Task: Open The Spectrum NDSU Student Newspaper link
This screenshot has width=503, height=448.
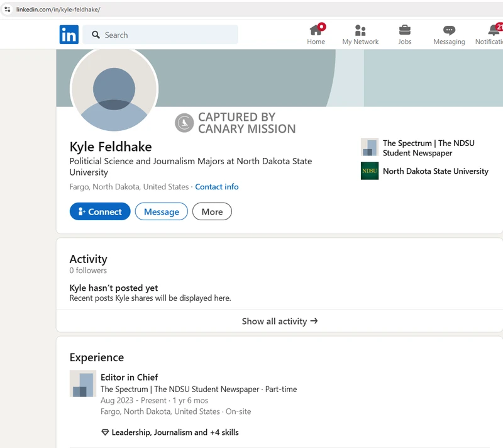Action: click(x=428, y=148)
